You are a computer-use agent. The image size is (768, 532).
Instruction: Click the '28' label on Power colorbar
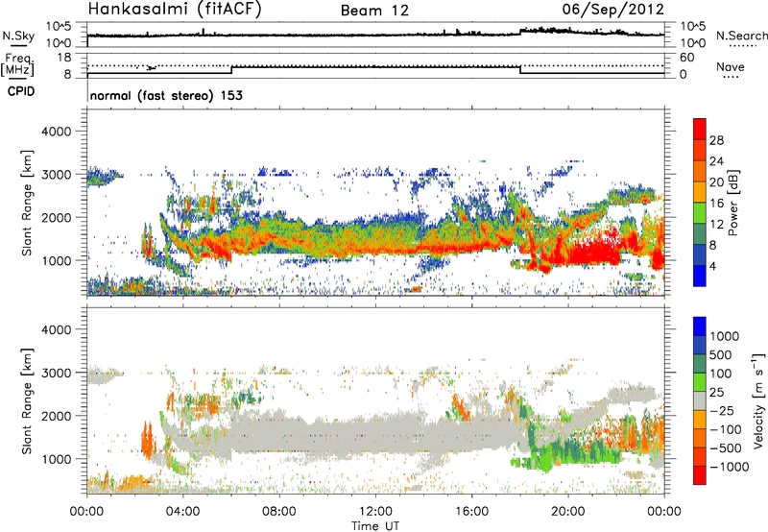coord(716,140)
